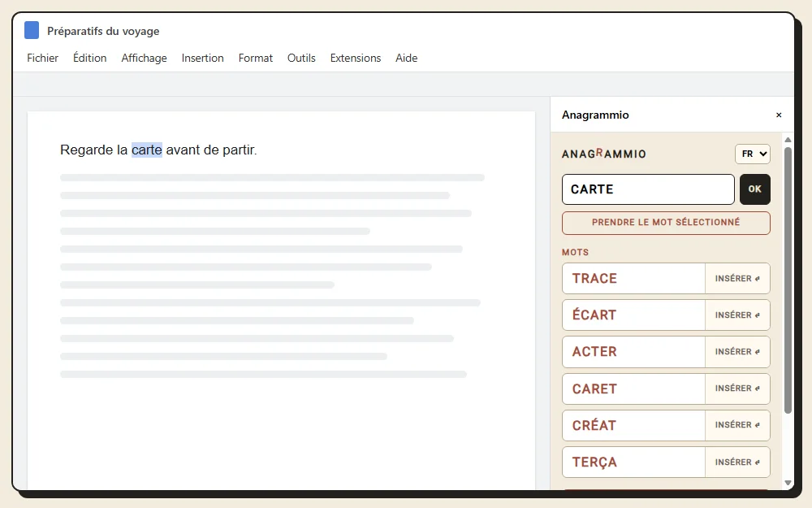
Task: Open the Insertion menu
Action: pyautogui.click(x=202, y=58)
